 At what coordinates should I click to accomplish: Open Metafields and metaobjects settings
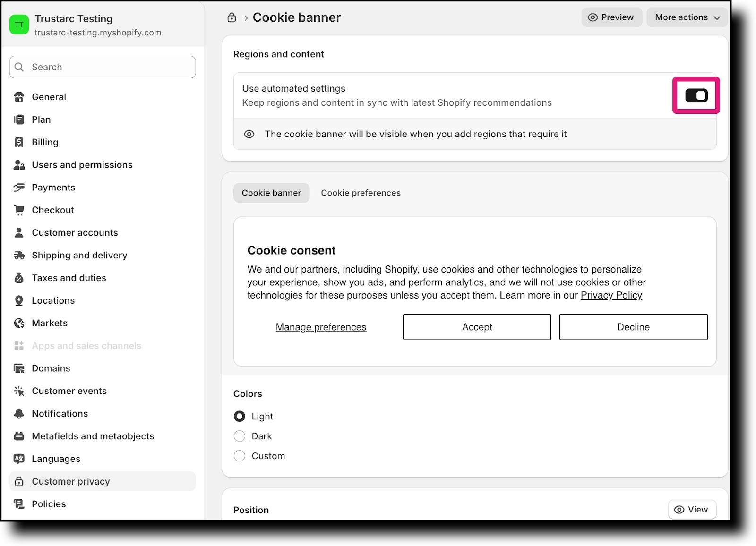click(x=103, y=436)
